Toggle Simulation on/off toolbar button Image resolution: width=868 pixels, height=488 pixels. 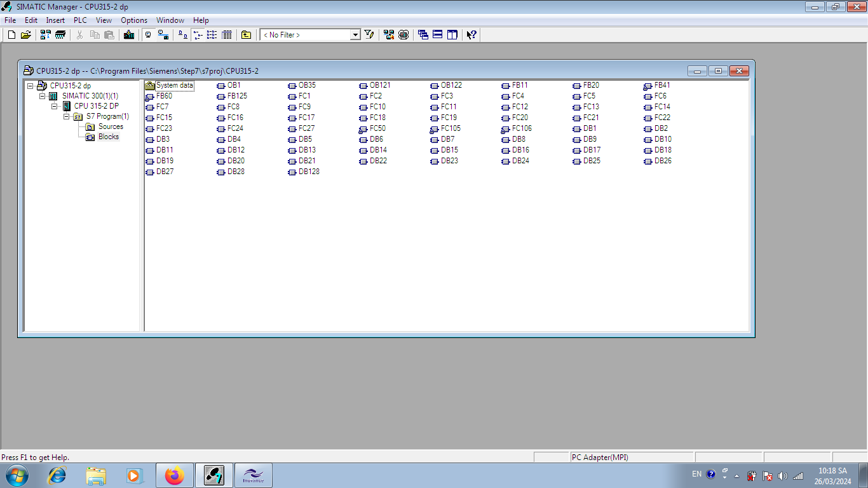click(x=403, y=35)
